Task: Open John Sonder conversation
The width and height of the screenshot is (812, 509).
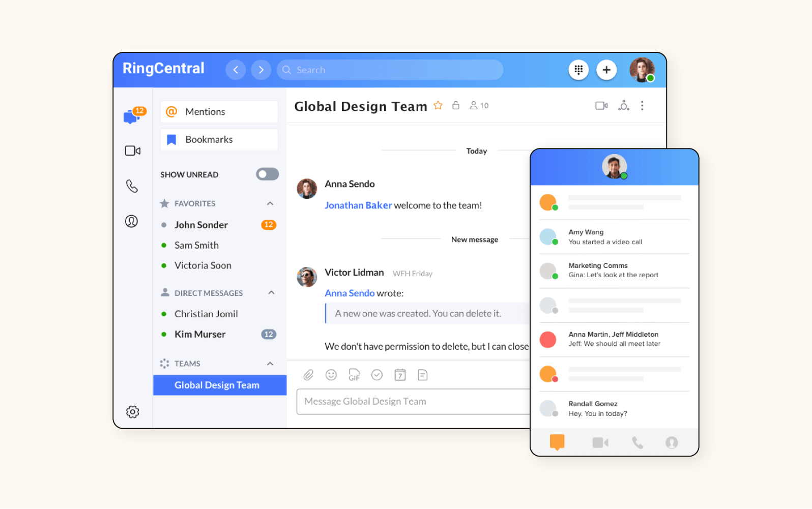Action: tap(219, 225)
